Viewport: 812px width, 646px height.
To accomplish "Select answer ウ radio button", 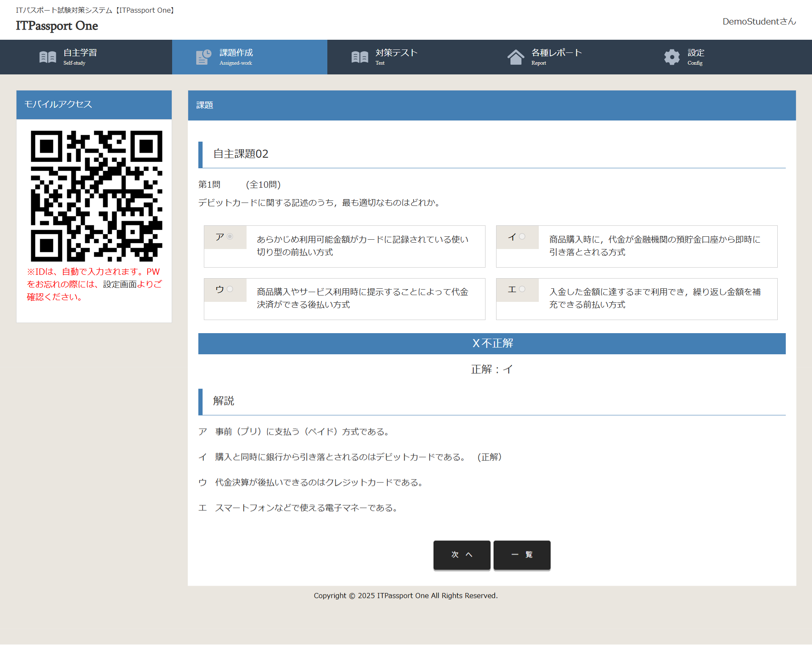I will pyautogui.click(x=230, y=289).
